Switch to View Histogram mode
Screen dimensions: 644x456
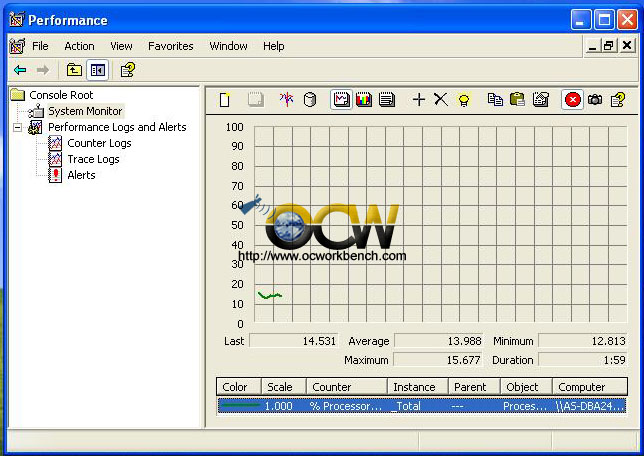coord(364,100)
